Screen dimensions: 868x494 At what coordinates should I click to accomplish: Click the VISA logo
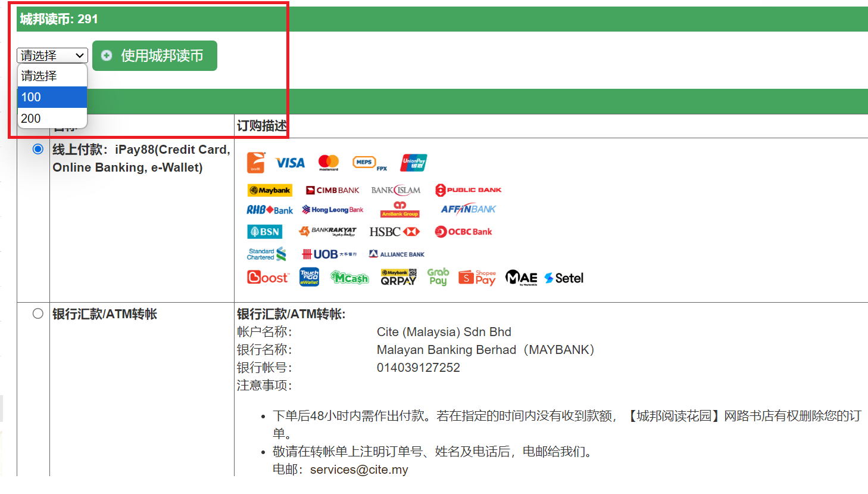[x=290, y=163]
